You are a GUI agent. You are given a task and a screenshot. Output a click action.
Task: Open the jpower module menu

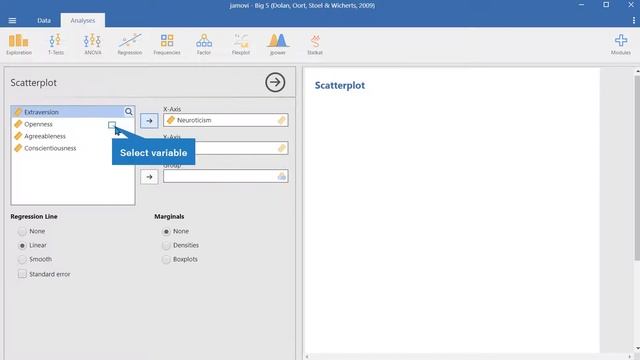coord(278,44)
